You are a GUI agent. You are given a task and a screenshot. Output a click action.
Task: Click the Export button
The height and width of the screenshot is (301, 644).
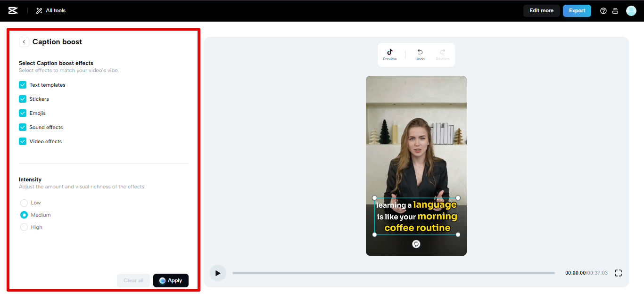(577, 10)
